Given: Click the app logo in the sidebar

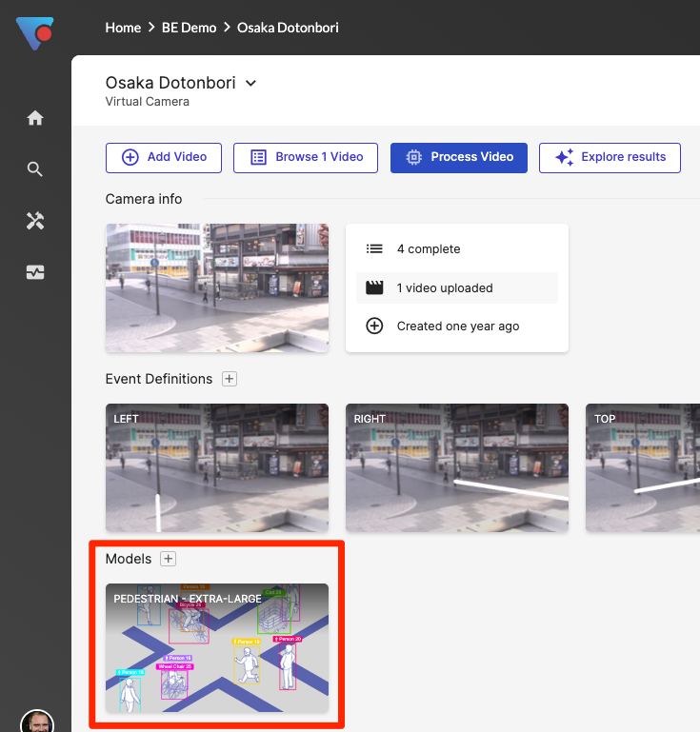Looking at the screenshot, I should pos(34,33).
